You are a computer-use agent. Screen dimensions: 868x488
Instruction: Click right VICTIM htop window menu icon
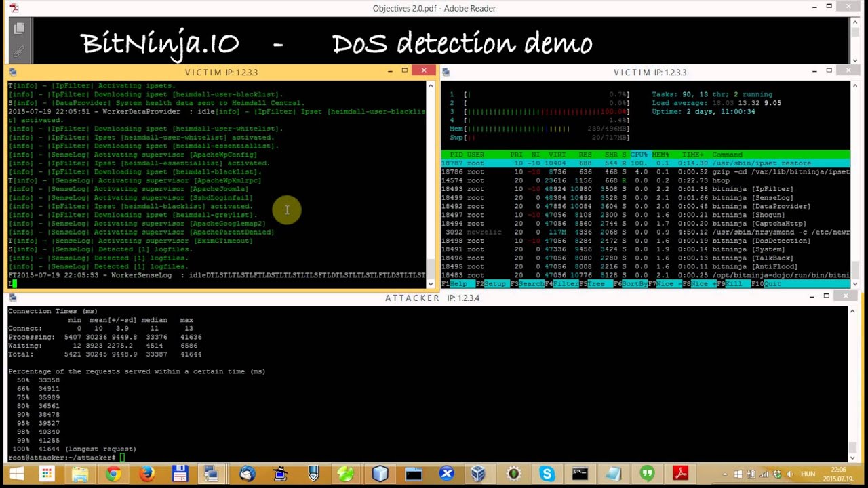(x=446, y=72)
